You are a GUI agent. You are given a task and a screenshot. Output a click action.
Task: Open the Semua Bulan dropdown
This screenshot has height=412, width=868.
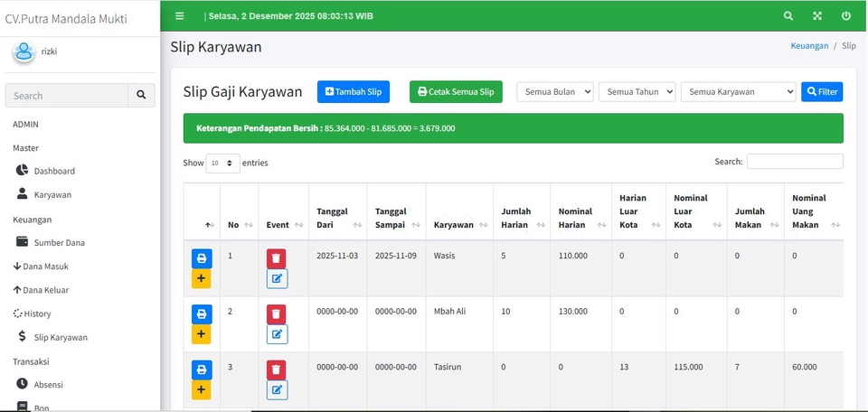554,92
